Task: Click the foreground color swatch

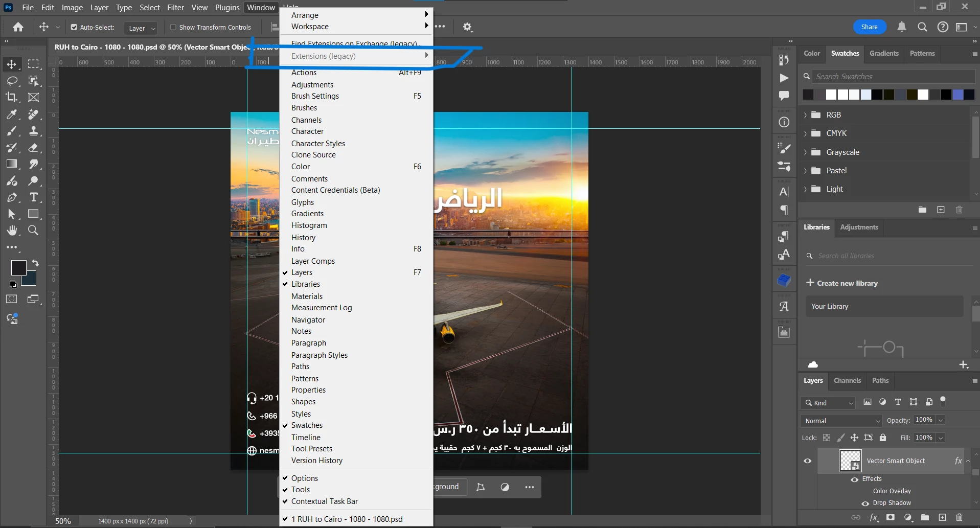Action: pyautogui.click(x=18, y=267)
